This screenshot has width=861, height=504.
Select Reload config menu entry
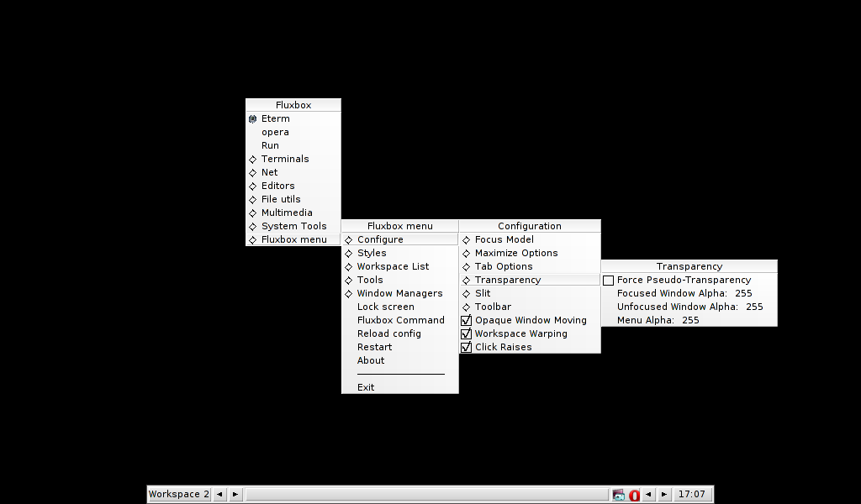388,333
